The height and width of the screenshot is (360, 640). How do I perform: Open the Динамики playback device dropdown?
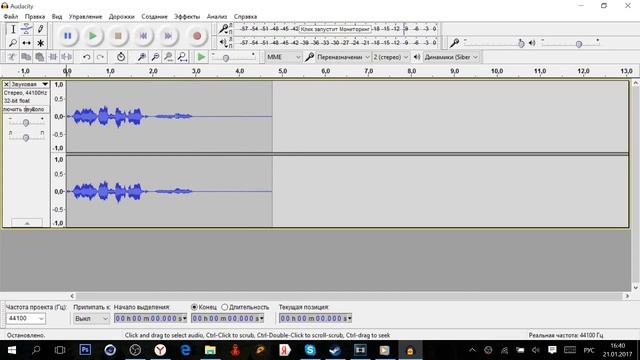(x=451, y=57)
